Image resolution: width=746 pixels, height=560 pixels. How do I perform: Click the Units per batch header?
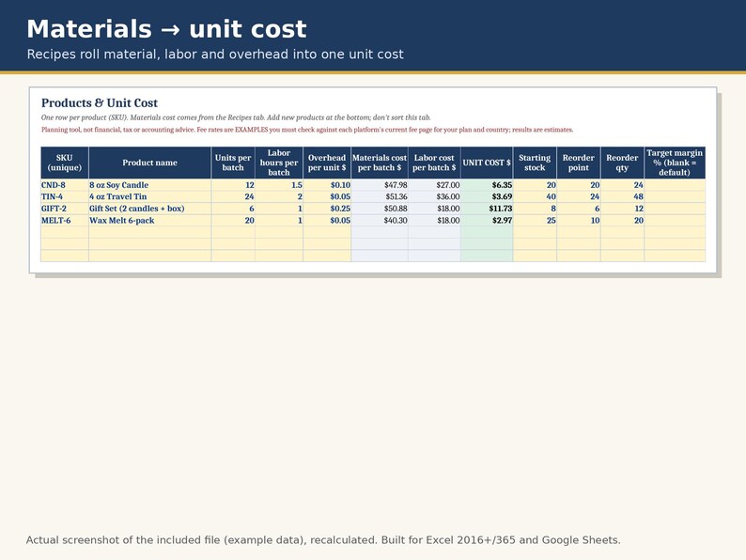tap(233, 163)
